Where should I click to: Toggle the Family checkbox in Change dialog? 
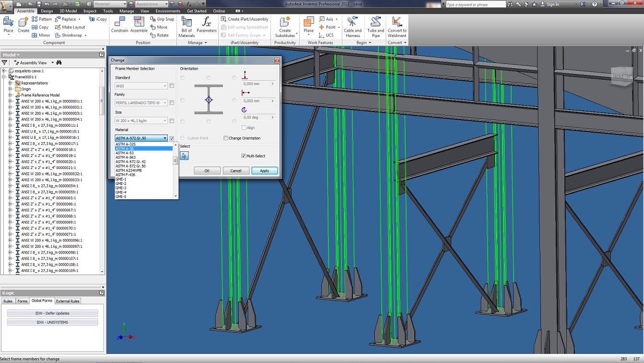(172, 103)
